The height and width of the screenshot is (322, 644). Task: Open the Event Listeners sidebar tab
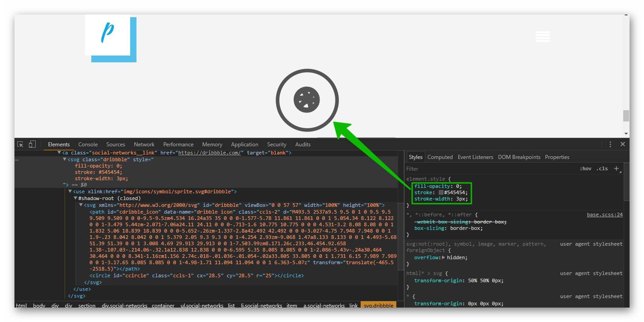tap(475, 157)
